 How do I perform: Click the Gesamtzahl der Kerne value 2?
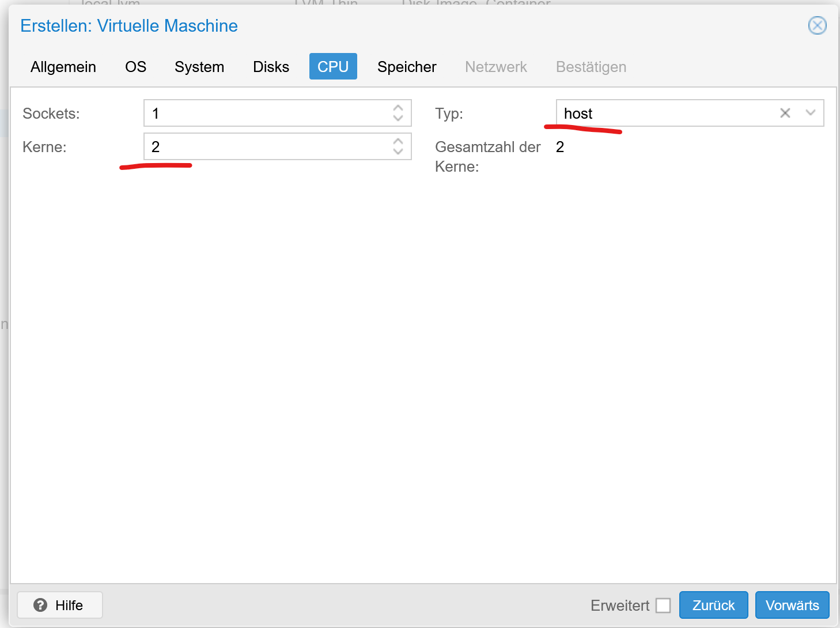[x=560, y=147]
